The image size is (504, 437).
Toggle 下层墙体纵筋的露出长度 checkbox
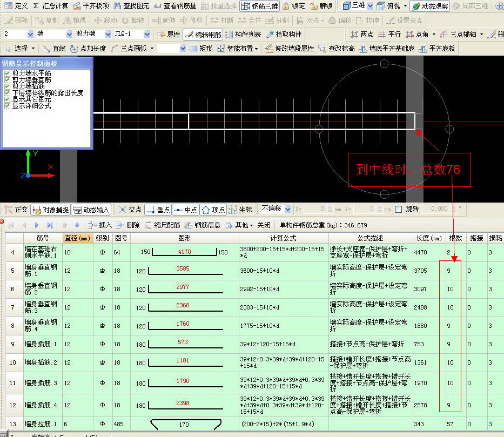coord(7,92)
